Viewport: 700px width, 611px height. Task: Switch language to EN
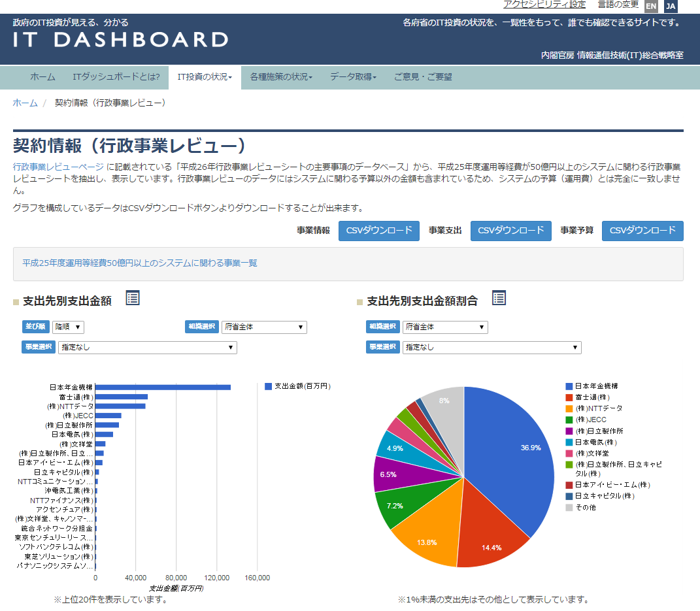click(651, 7)
